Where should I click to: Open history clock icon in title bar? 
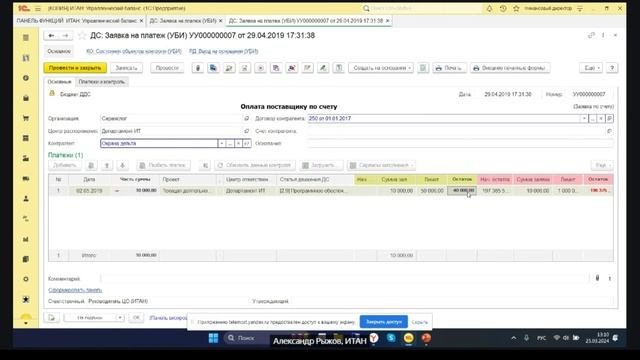[503, 8]
